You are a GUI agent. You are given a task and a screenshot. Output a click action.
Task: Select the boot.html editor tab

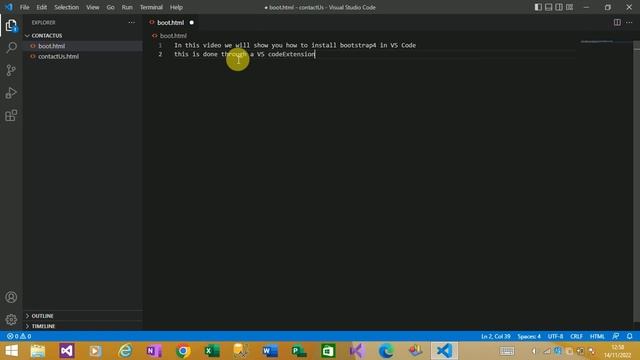coord(171,22)
